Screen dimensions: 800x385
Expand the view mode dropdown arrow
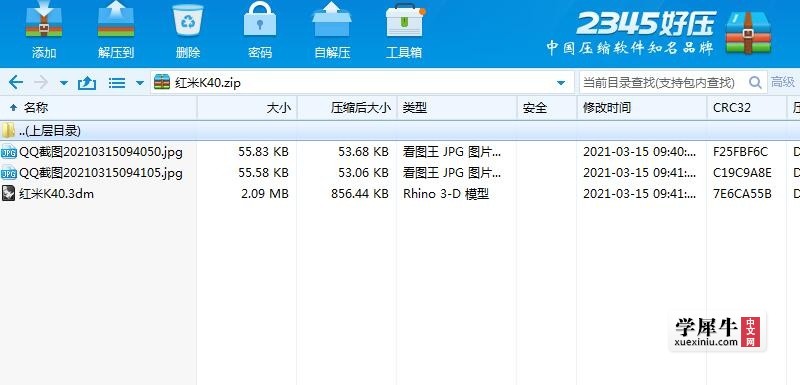pos(140,83)
